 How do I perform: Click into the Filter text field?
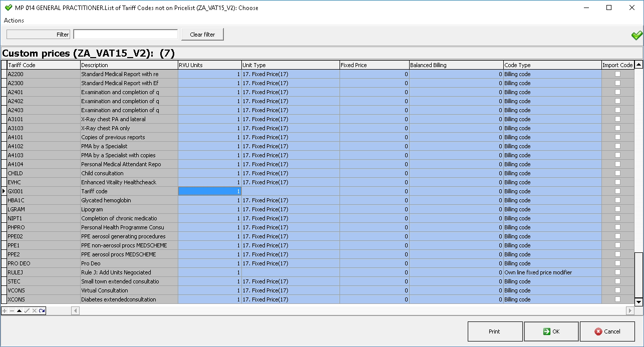[125, 35]
